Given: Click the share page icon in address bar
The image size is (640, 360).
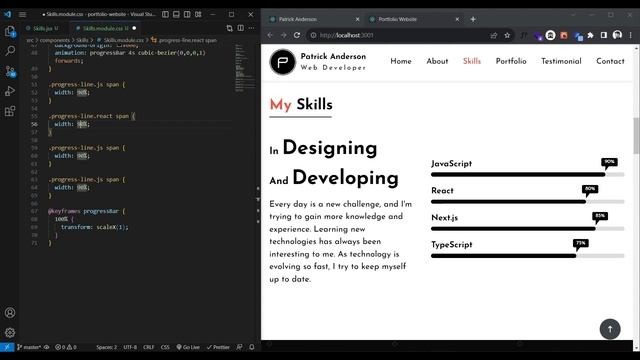Looking at the screenshot, I should click(x=494, y=36).
